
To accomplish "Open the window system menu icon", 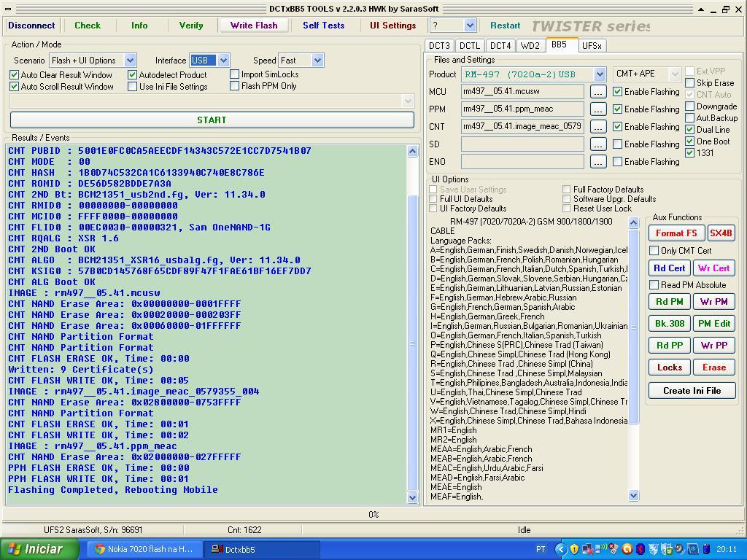I will [8, 9].
